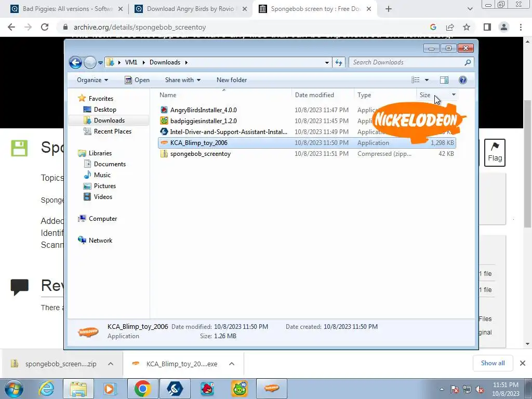Open the Size column filter dropdown arrow
The image size is (532, 399).
[454, 95]
